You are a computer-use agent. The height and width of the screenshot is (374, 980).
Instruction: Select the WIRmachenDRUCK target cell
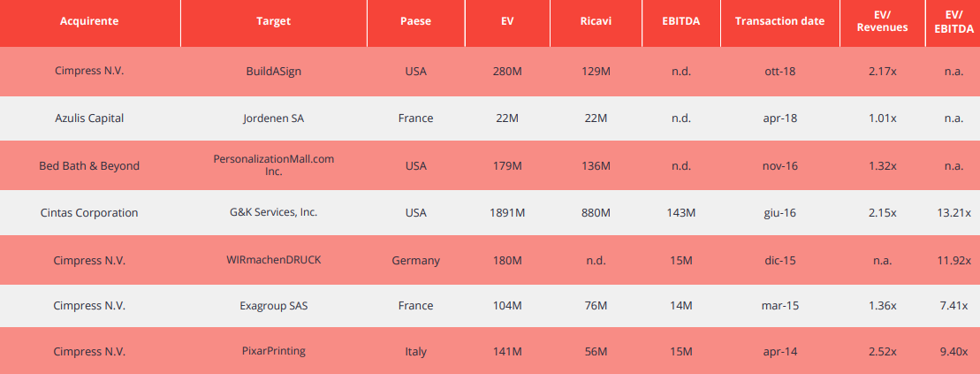[274, 260]
